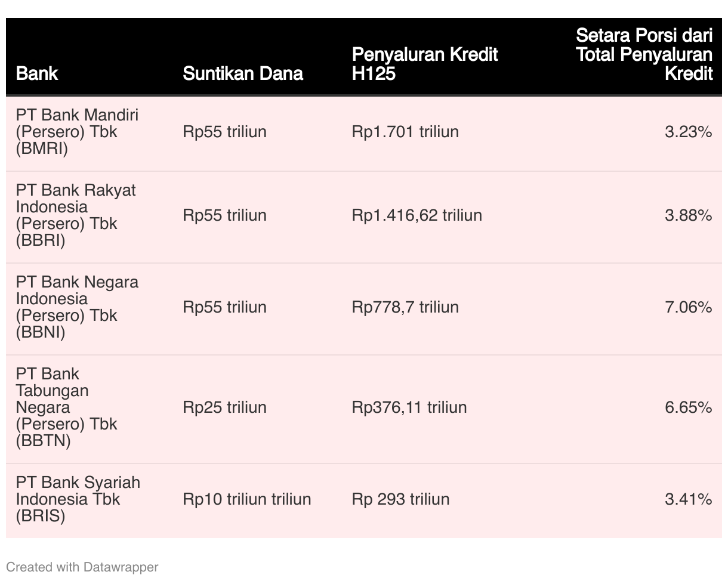Click the Setara Porsi dari Total header
Screen dimensions: 728x581
[644, 55]
